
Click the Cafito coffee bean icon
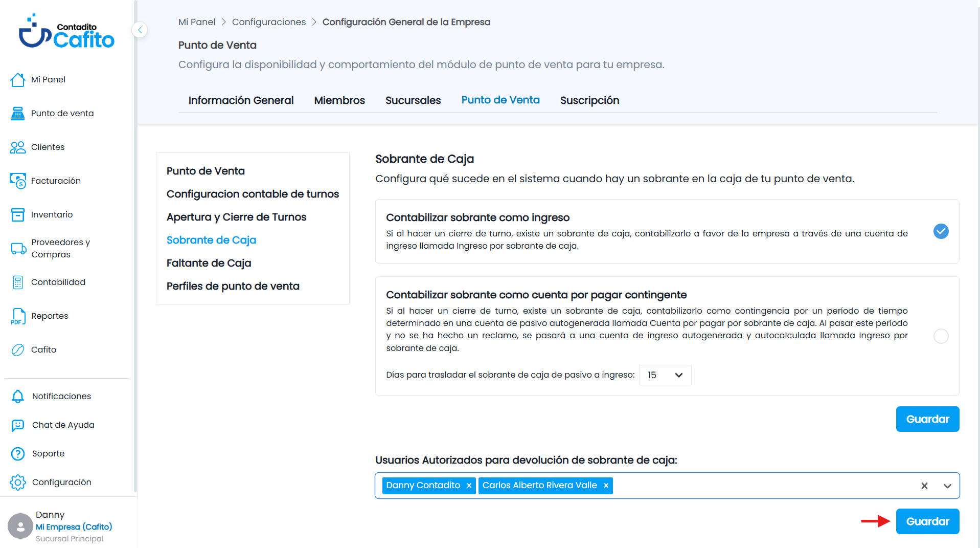pyautogui.click(x=18, y=350)
